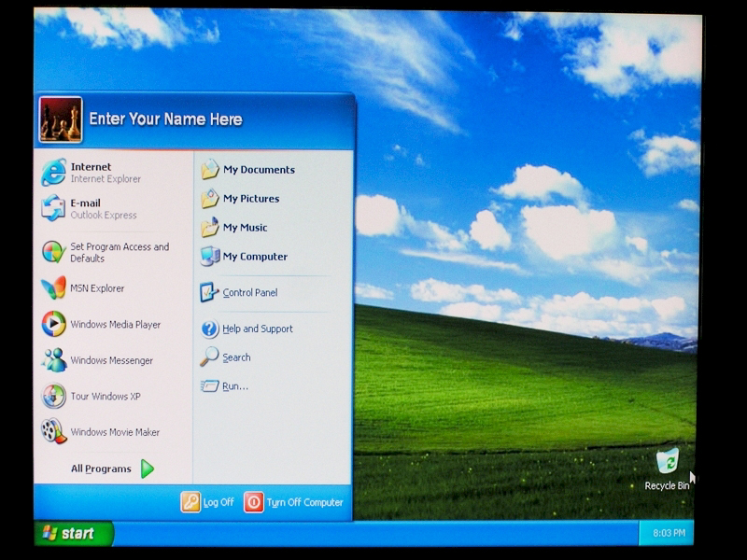Click the Recycle Bin label text
The image size is (747, 560).
[667, 485]
